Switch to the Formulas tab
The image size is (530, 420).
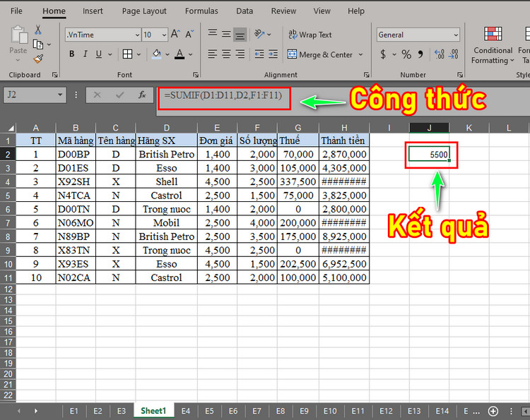201,11
